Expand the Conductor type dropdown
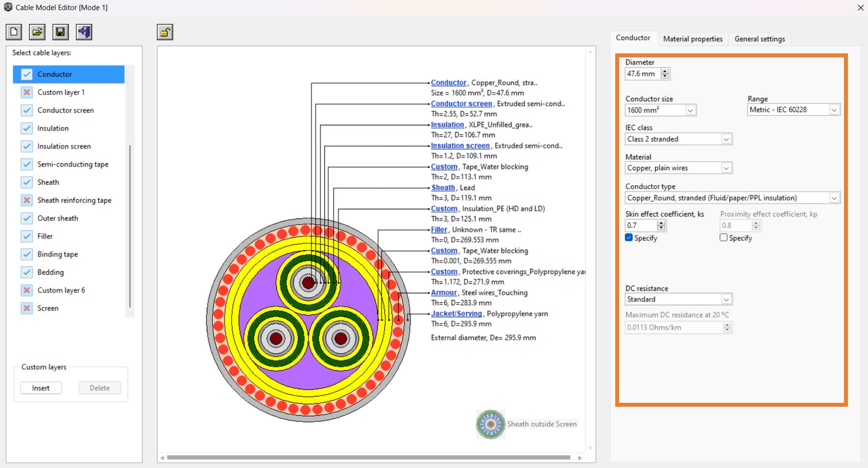Viewport: 868px width, 468px height. (x=835, y=197)
